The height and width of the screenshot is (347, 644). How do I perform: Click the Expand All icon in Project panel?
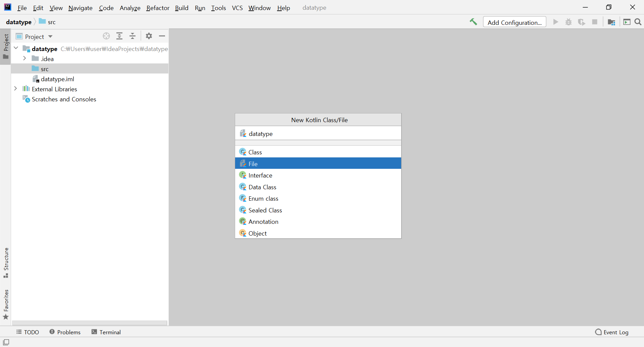[x=119, y=36]
